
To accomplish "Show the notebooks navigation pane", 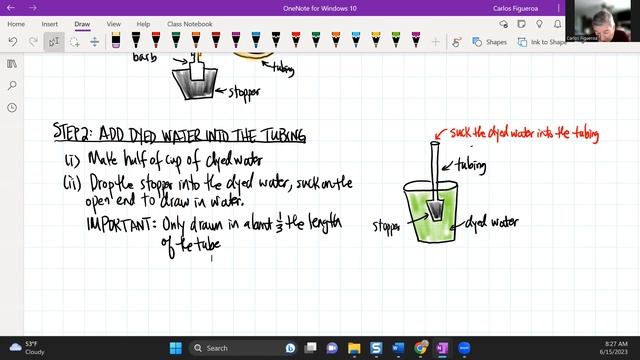I will coord(12,64).
